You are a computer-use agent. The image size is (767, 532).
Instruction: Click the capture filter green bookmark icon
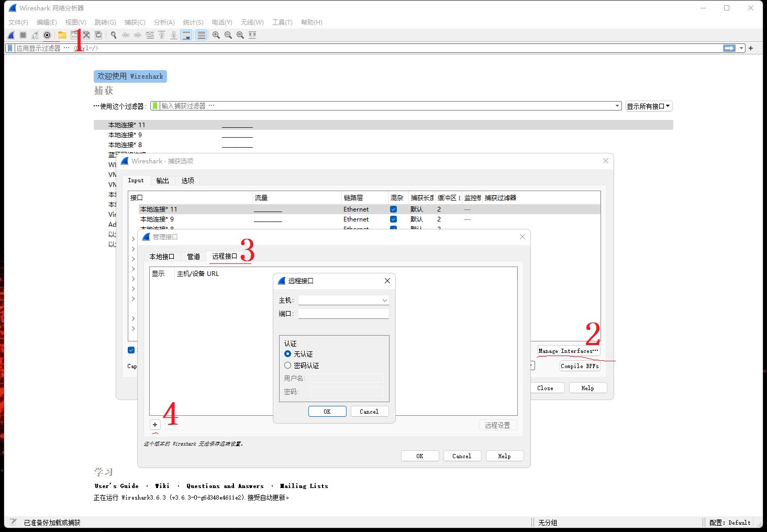click(155, 106)
